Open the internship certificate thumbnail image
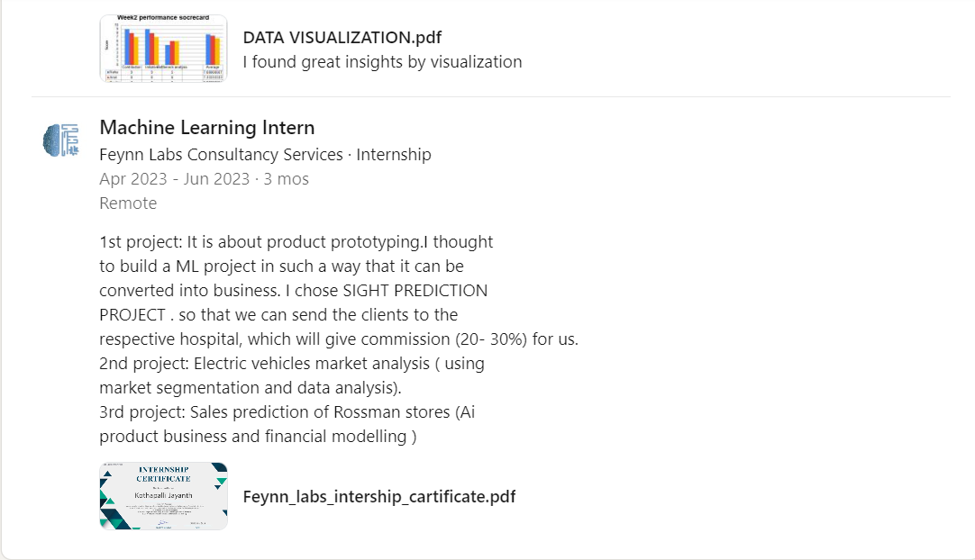Screen dimensions: 975x560 [163, 496]
